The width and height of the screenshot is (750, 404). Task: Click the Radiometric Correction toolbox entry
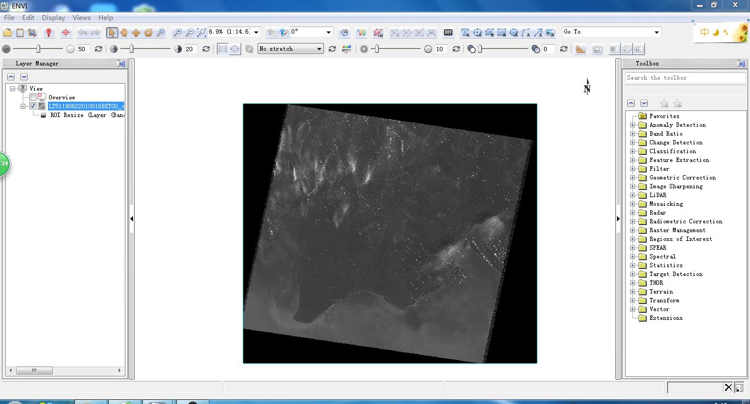click(685, 221)
